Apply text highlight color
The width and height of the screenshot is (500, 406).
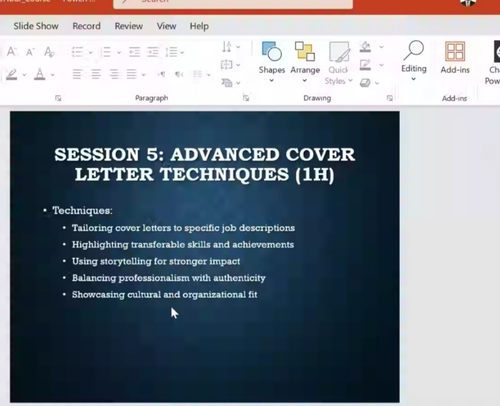pyautogui.click(x=12, y=74)
